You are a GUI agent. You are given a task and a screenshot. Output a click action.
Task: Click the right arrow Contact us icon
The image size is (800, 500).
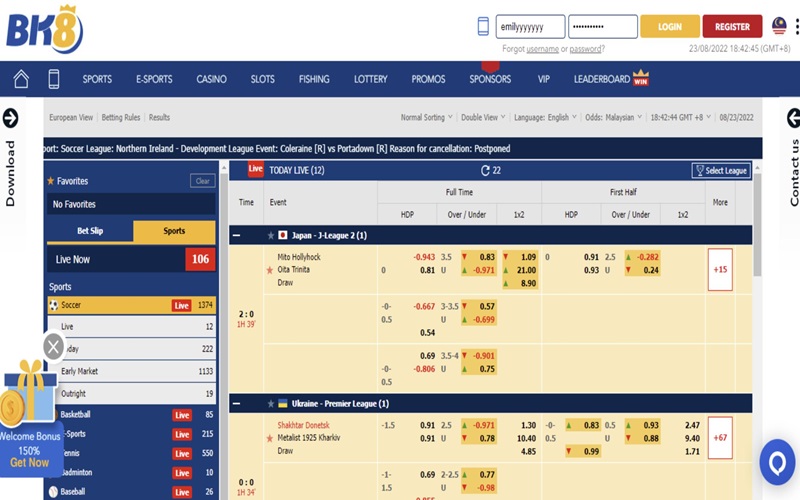click(x=794, y=118)
